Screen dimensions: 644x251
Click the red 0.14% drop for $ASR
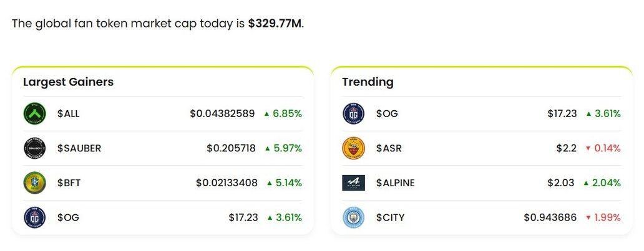603,148
